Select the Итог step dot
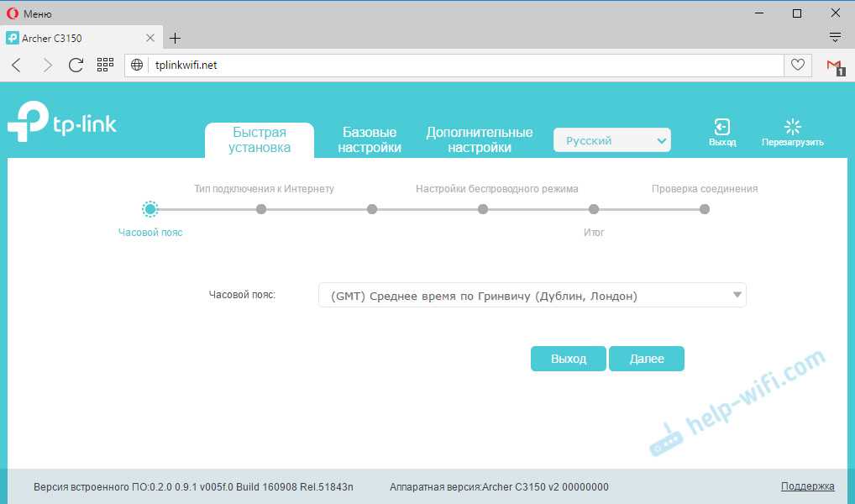 coord(594,209)
